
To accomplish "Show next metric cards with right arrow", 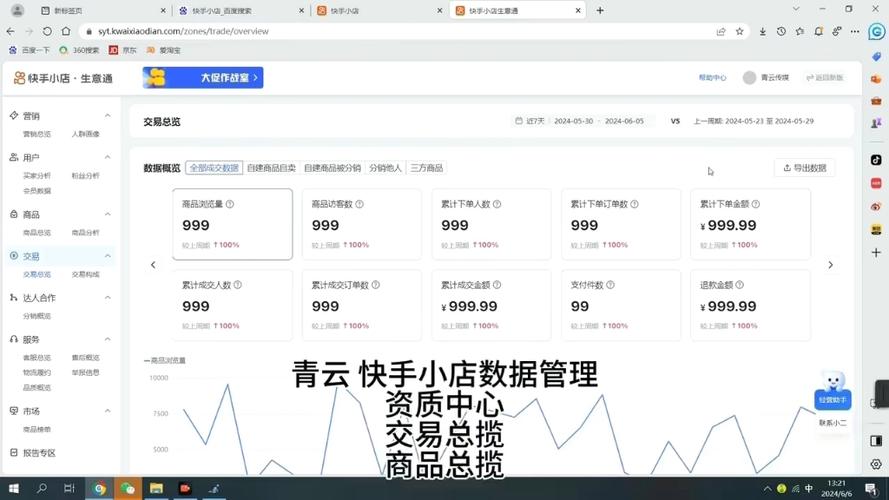I will click(x=831, y=265).
